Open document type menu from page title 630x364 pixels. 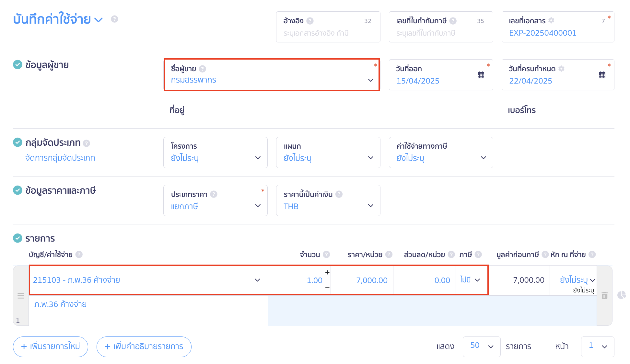[99, 20]
